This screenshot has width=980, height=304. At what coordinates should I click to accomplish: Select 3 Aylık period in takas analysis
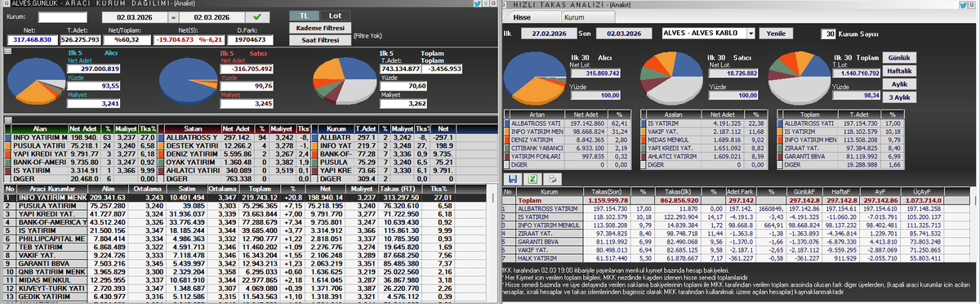pos(898,97)
